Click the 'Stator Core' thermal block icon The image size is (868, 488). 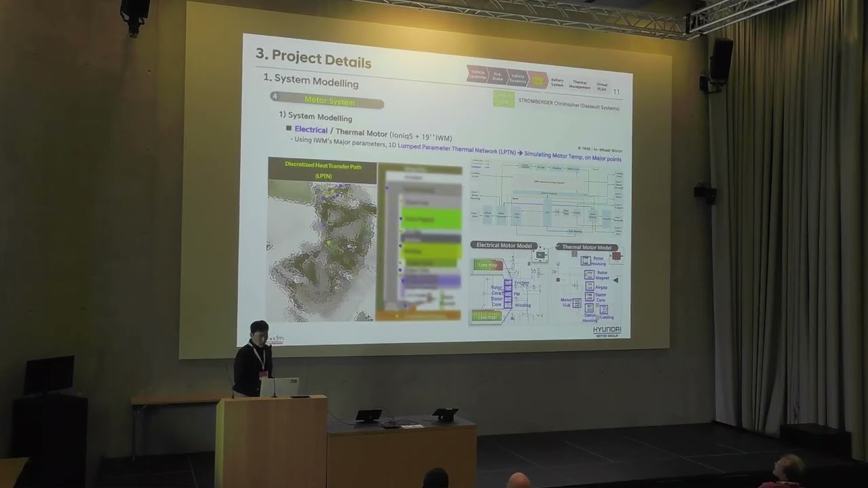(589, 297)
